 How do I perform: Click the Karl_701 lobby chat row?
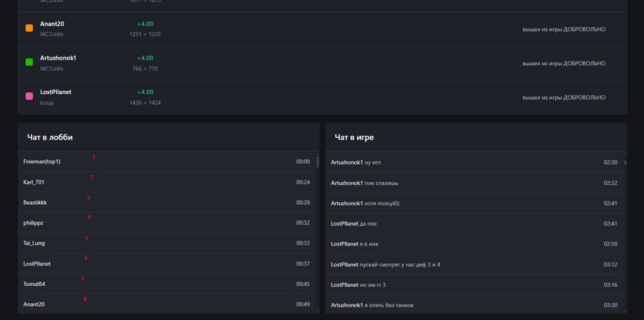click(x=167, y=182)
